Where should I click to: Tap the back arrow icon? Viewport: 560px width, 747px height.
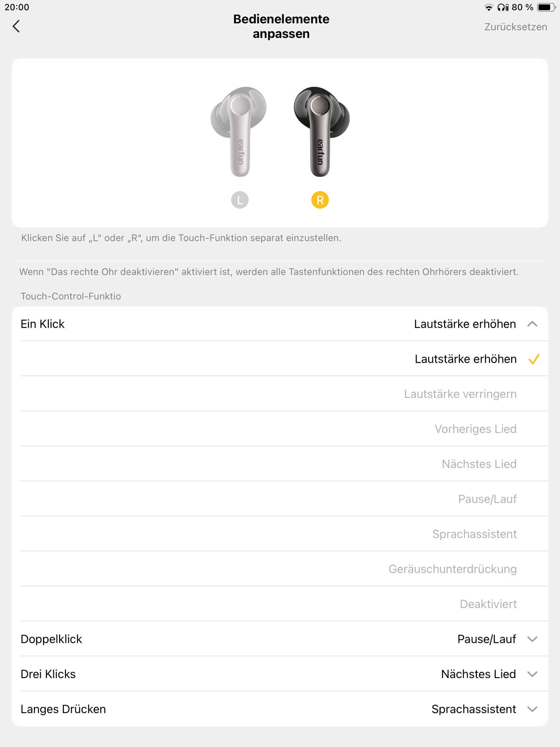[x=16, y=26]
